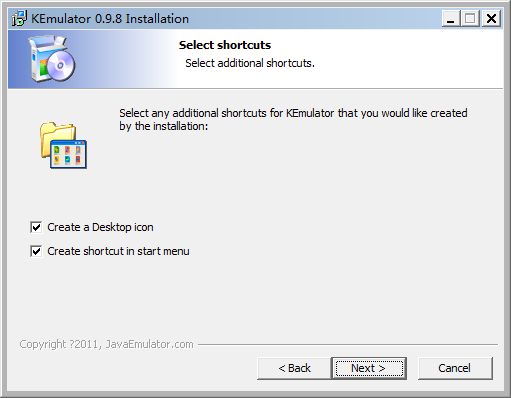Click the JavaEmulator.com copyright text
The image size is (511, 398).
tap(106, 344)
